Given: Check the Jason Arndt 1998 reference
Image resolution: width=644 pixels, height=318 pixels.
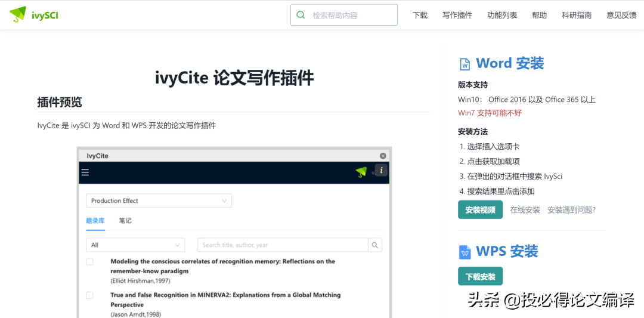Looking at the screenshot, I should (x=89, y=295).
